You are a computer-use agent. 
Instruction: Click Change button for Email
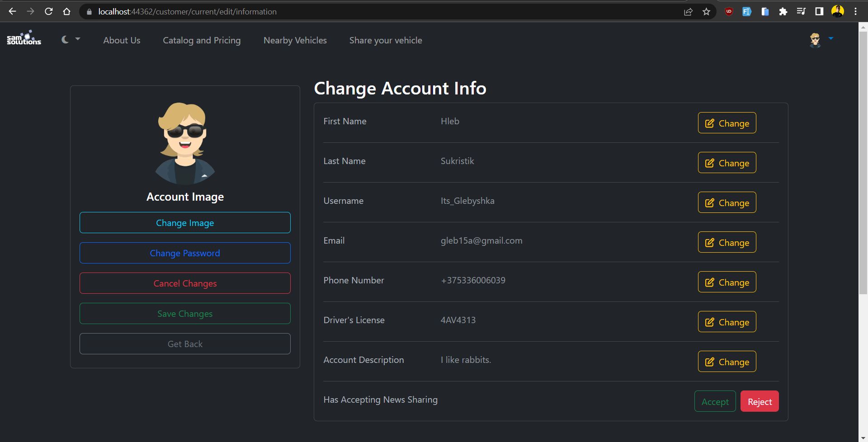tap(727, 242)
